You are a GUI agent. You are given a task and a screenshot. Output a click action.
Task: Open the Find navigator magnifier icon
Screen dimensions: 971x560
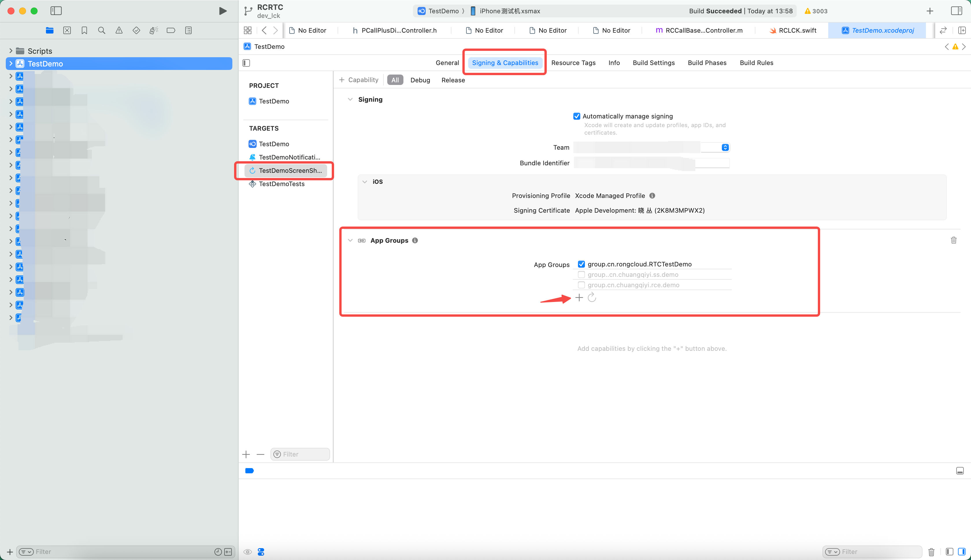101,30
